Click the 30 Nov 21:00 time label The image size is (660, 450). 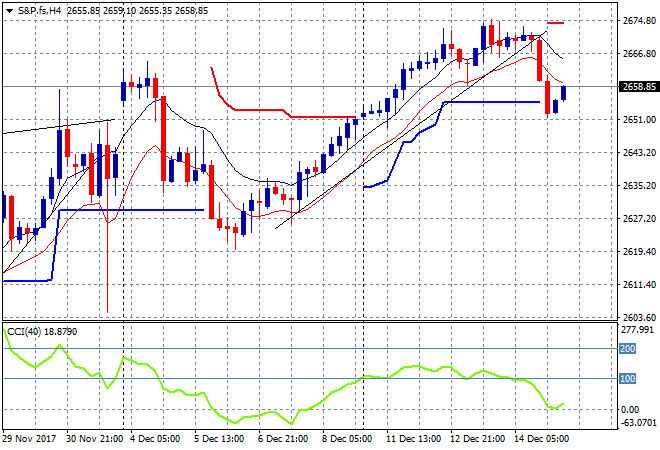94,439
